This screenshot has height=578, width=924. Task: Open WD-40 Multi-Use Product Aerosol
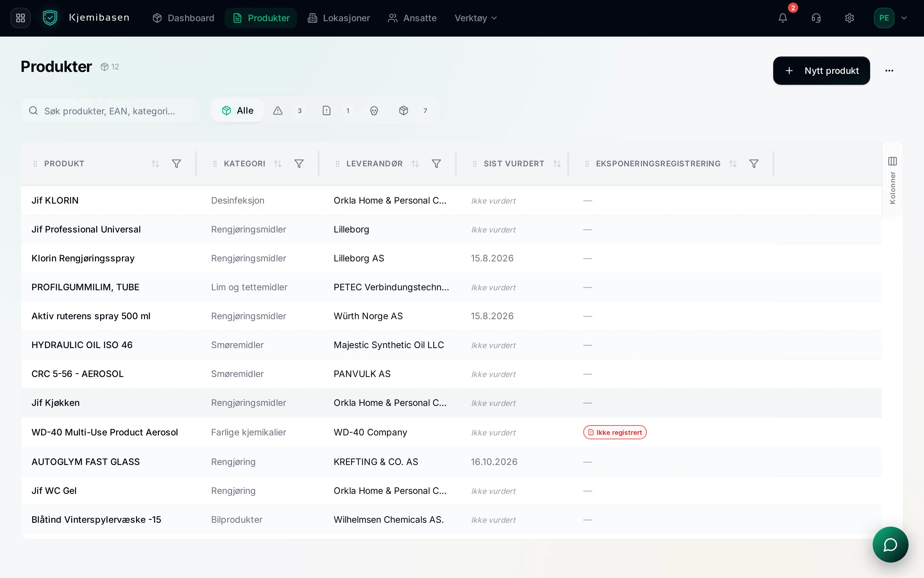click(105, 432)
